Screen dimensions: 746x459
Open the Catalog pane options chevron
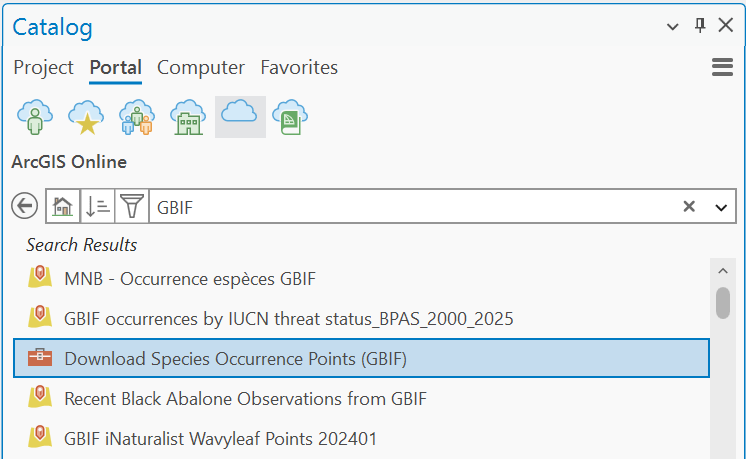[x=673, y=26]
